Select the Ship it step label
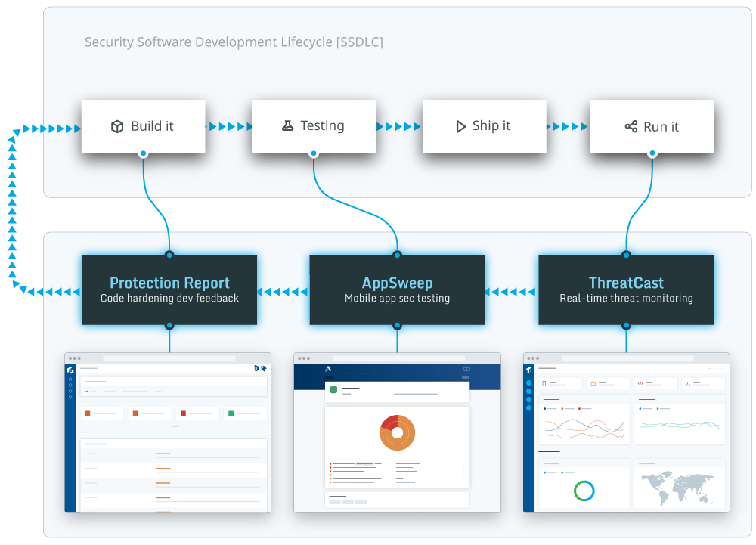756x545 pixels. (491, 125)
